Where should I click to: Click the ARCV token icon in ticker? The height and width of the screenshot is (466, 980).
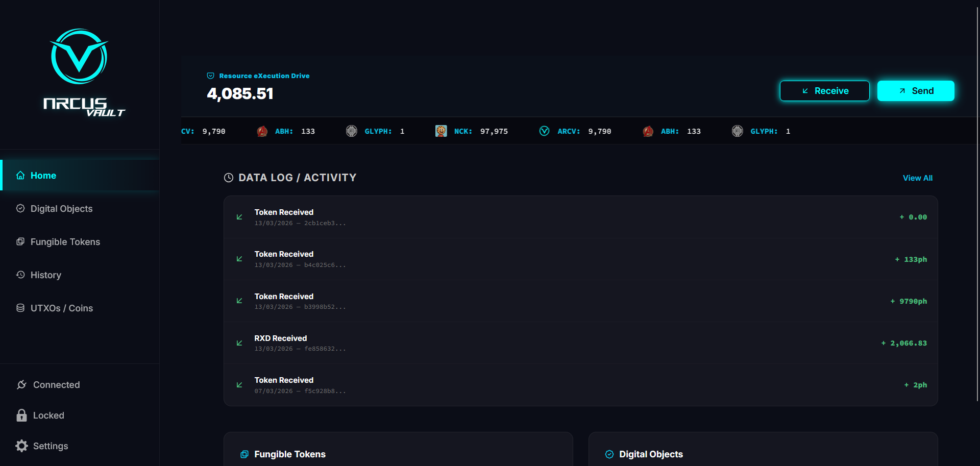pos(544,131)
